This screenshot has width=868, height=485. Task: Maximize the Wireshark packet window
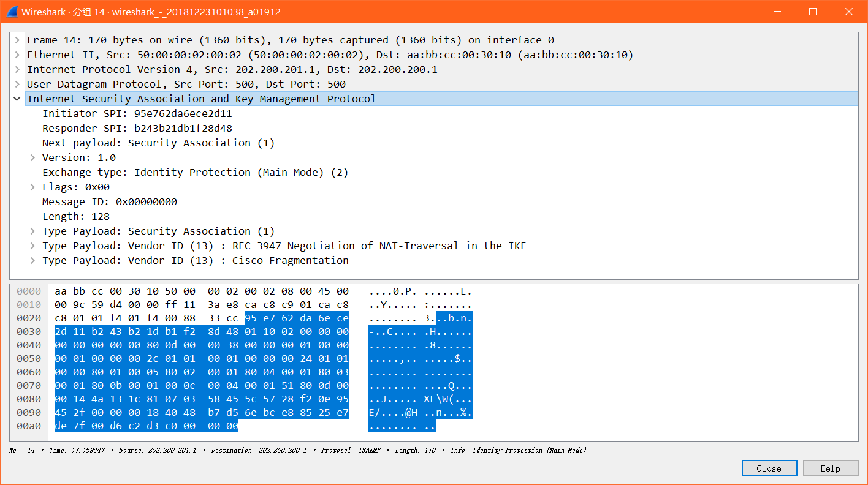(813, 12)
